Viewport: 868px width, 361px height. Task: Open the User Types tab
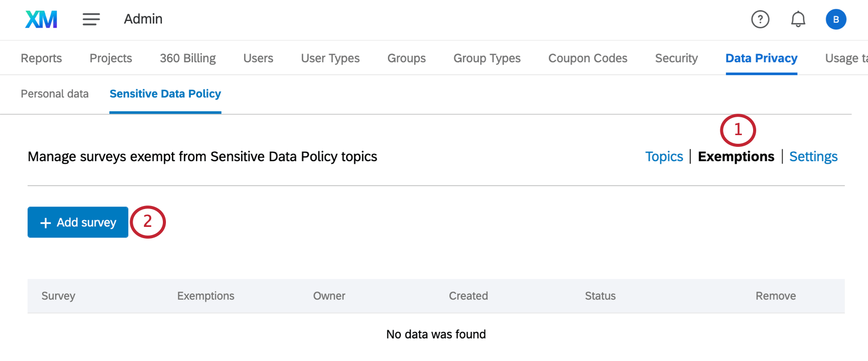tap(330, 58)
